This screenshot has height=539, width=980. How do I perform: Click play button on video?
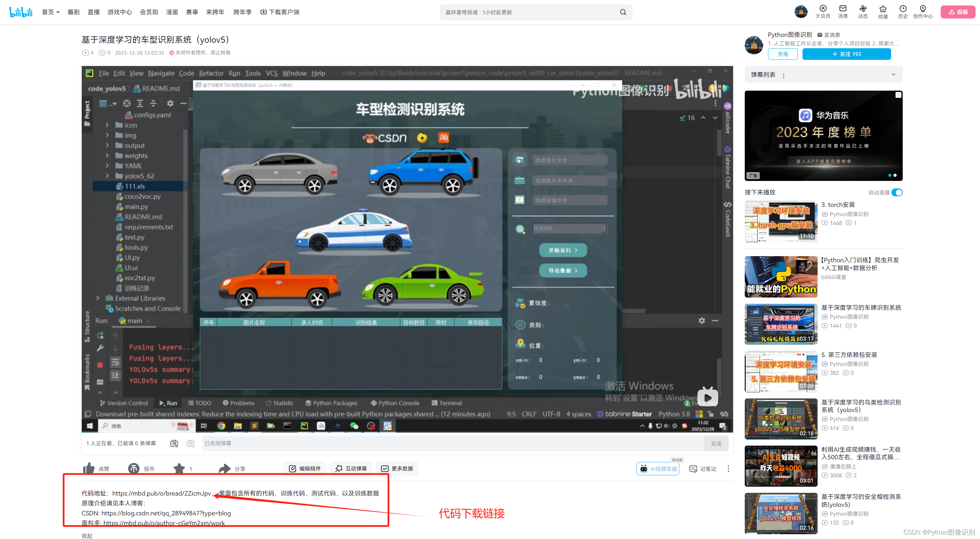pyautogui.click(x=707, y=397)
